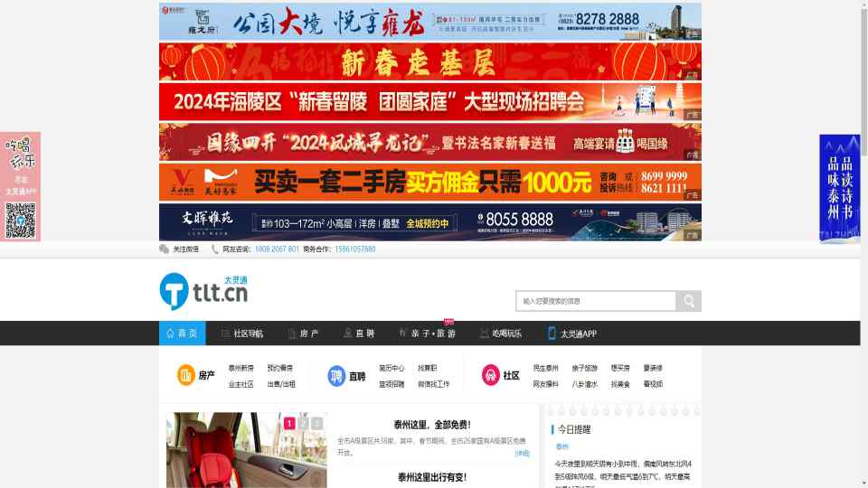Open the 太灵通APP navigation item
868x488 pixels.
[x=572, y=333]
